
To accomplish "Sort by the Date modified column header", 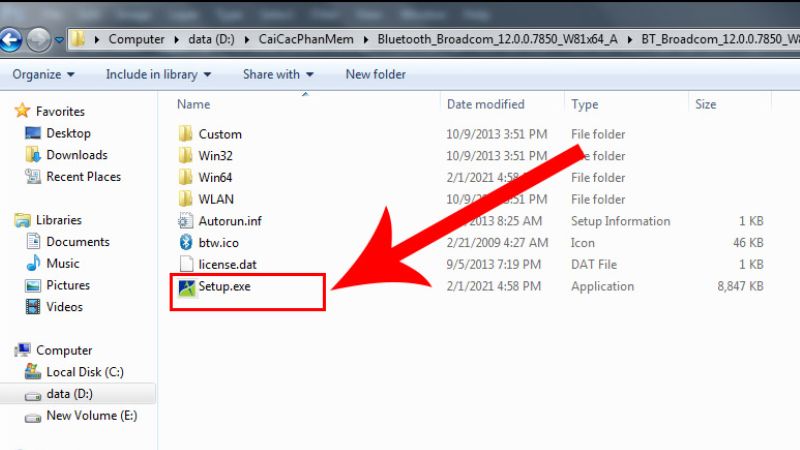I will [x=485, y=104].
